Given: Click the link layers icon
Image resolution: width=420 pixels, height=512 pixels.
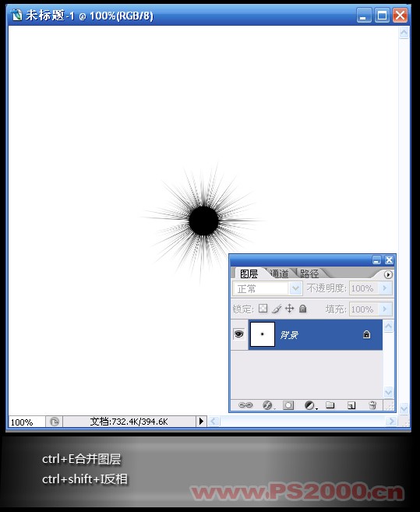Looking at the screenshot, I should click(x=245, y=405).
